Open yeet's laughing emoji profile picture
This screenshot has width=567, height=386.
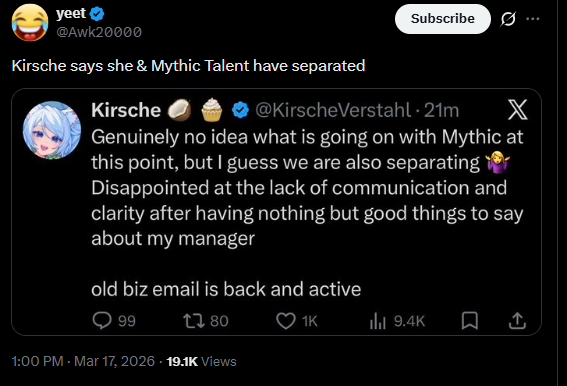point(30,22)
